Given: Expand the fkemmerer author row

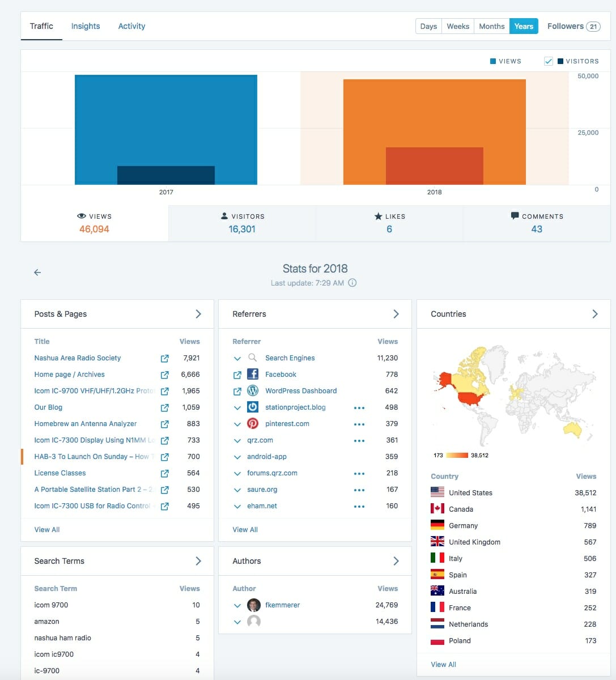Looking at the screenshot, I should coord(237,605).
